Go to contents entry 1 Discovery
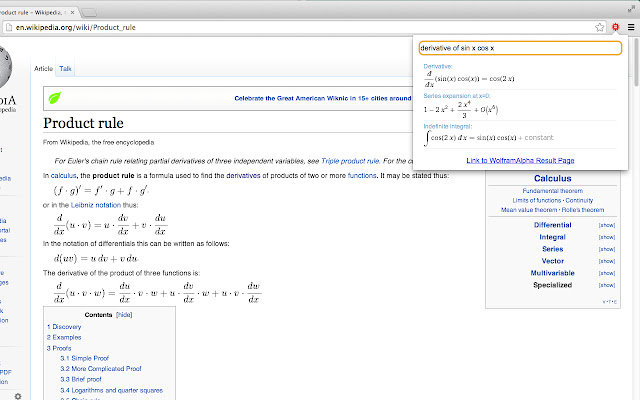The width and height of the screenshot is (640, 400). click(64, 327)
